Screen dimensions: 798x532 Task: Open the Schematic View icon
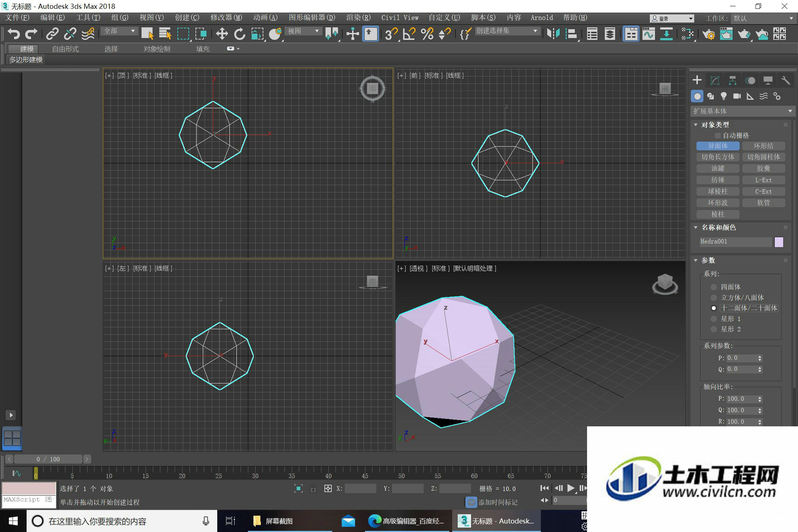(x=666, y=34)
